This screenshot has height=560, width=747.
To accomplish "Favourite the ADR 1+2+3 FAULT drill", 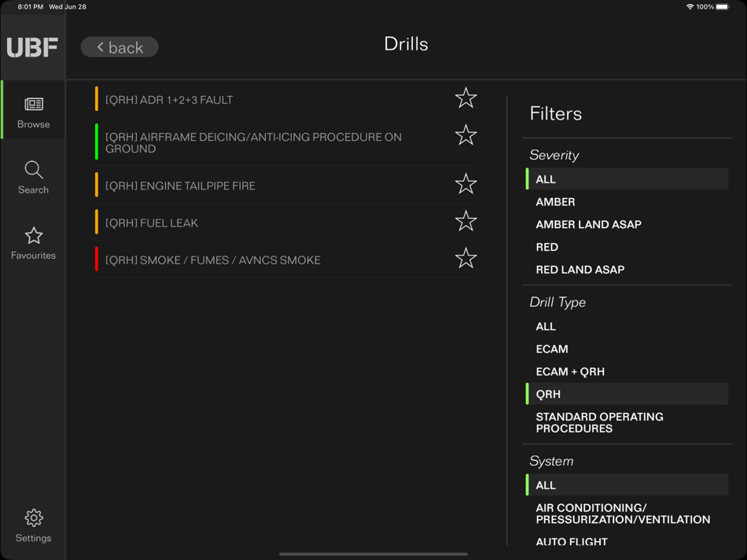I will 465,98.
